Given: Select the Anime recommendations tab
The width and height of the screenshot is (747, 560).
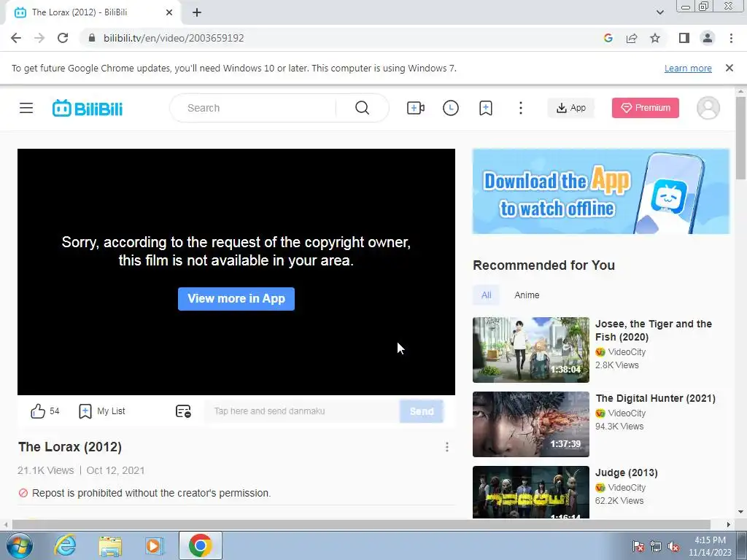Looking at the screenshot, I should pyautogui.click(x=527, y=295).
